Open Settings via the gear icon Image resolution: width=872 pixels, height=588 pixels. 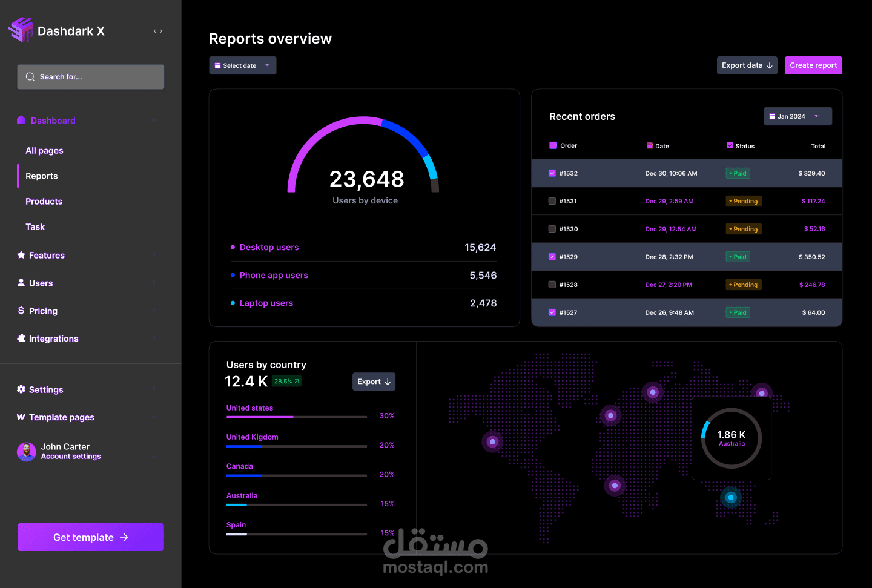tap(21, 389)
